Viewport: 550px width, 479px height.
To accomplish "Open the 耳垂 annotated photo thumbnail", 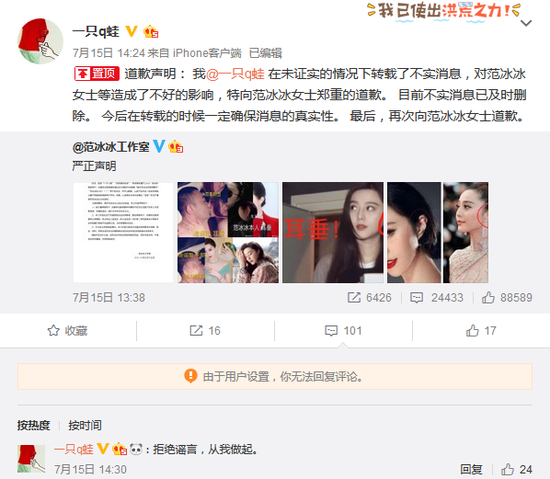I will [x=333, y=232].
